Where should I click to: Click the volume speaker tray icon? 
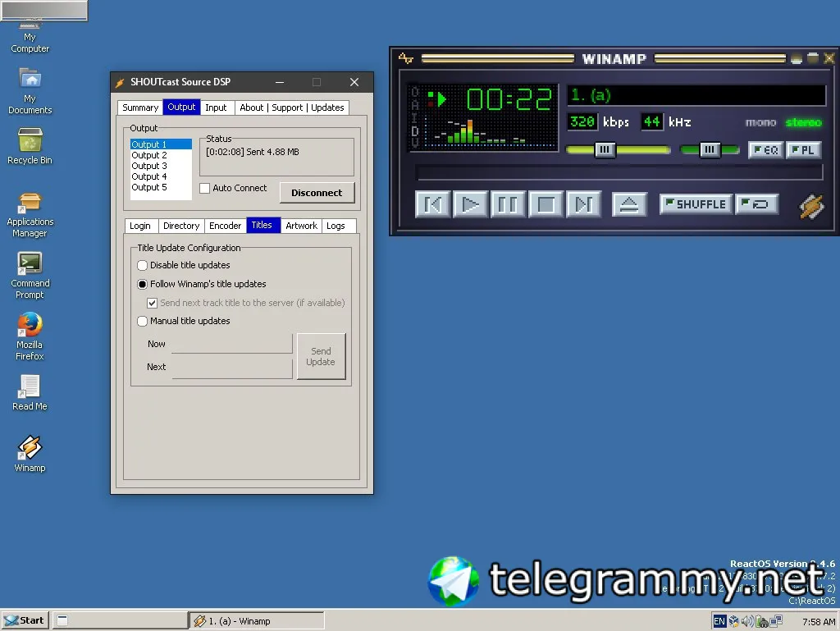[x=746, y=621]
